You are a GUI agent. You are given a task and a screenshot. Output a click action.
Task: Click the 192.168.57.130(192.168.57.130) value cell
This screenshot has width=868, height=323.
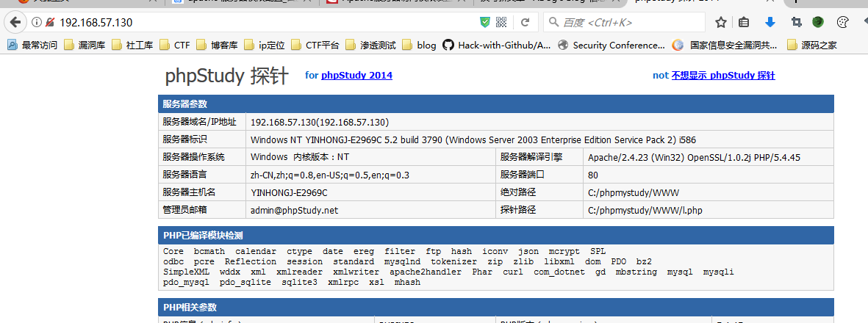click(539, 122)
